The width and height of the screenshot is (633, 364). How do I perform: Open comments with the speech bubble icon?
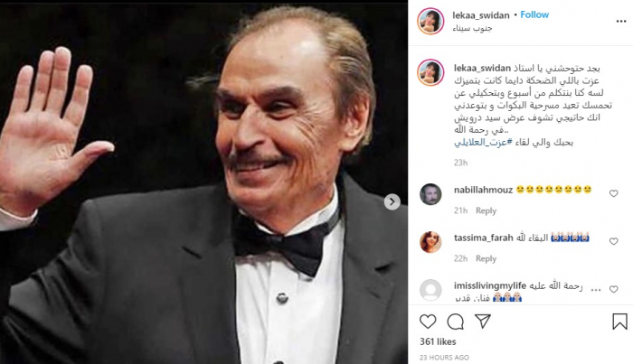(456, 322)
